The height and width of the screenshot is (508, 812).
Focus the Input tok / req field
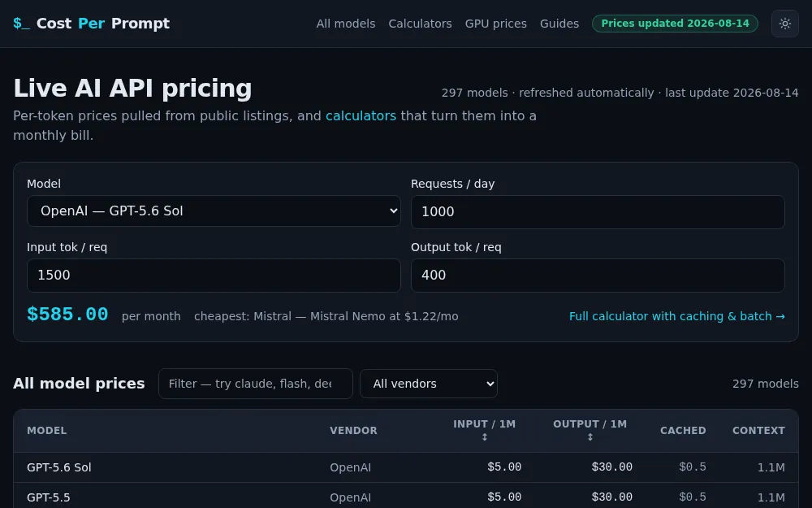pos(214,276)
